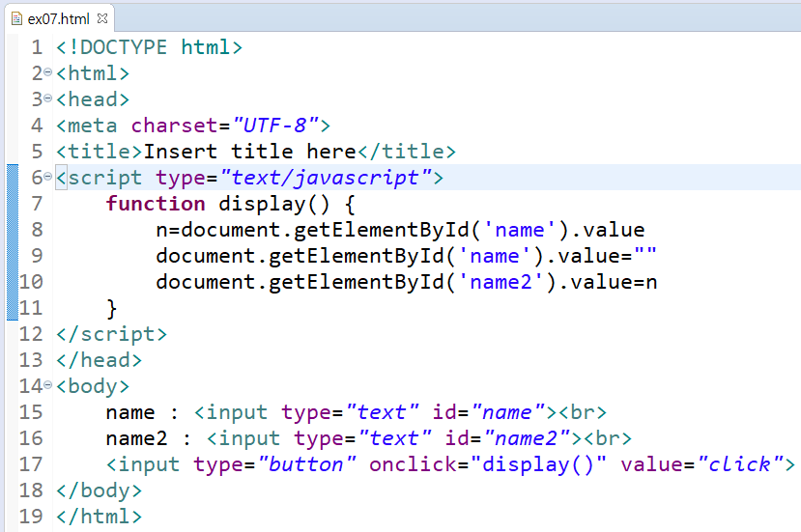The width and height of the screenshot is (801, 532).
Task: Click n=document on line 8
Action: click(x=218, y=230)
